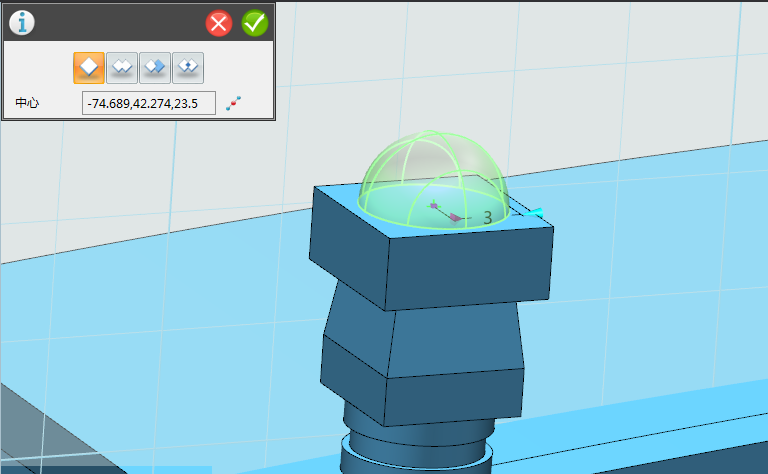Image resolution: width=768 pixels, height=474 pixels.
Task: Click the green checkmark to confirm the sphere
Action: pos(255,23)
